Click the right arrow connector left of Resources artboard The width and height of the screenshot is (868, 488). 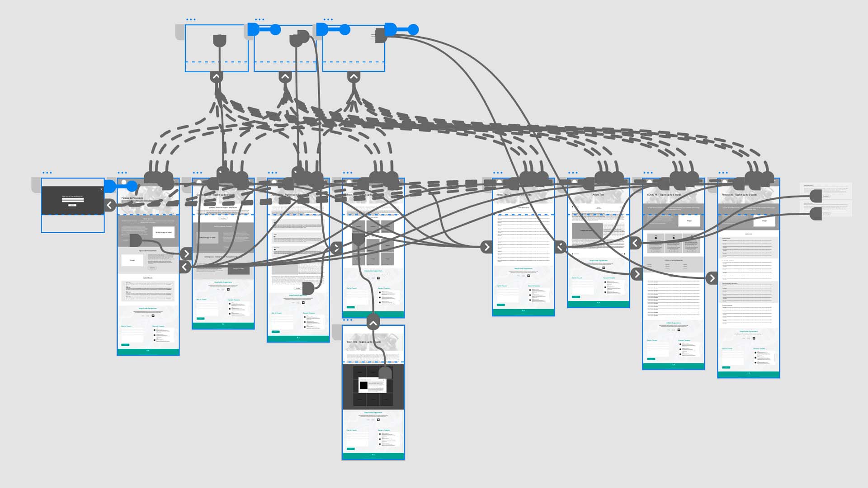point(712,278)
